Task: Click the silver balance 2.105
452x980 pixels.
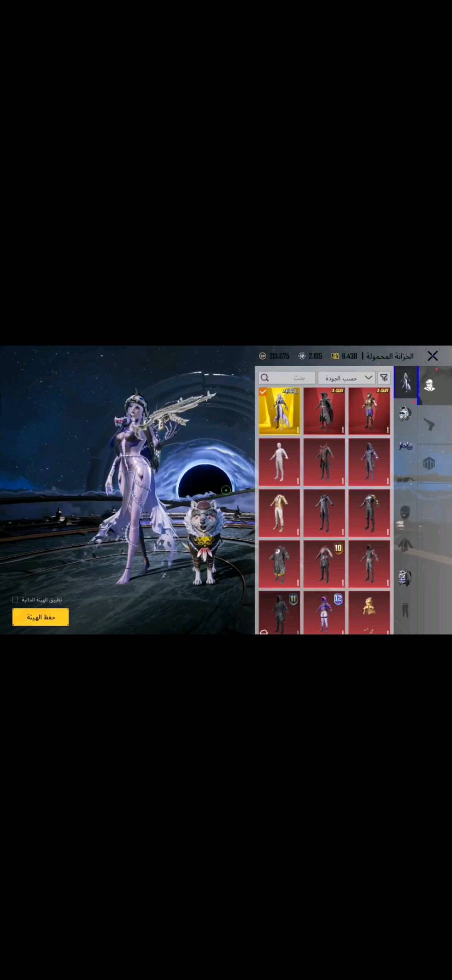Action: tap(315, 356)
